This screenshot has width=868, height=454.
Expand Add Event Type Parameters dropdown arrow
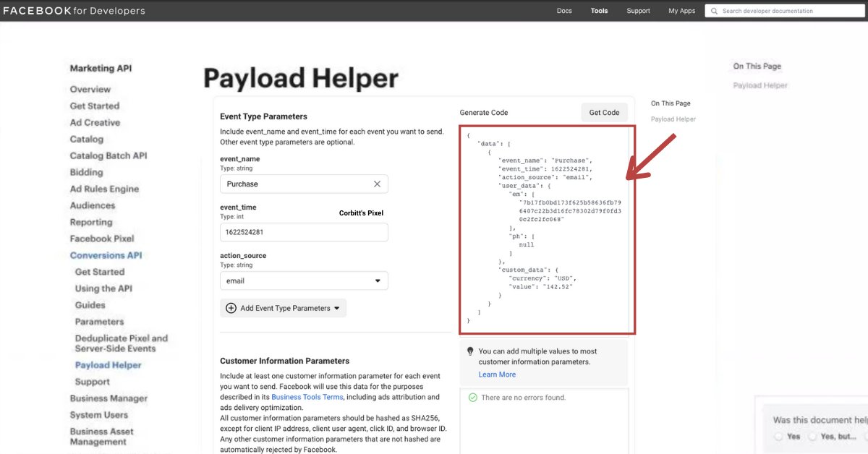pyautogui.click(x=336, y=308)
